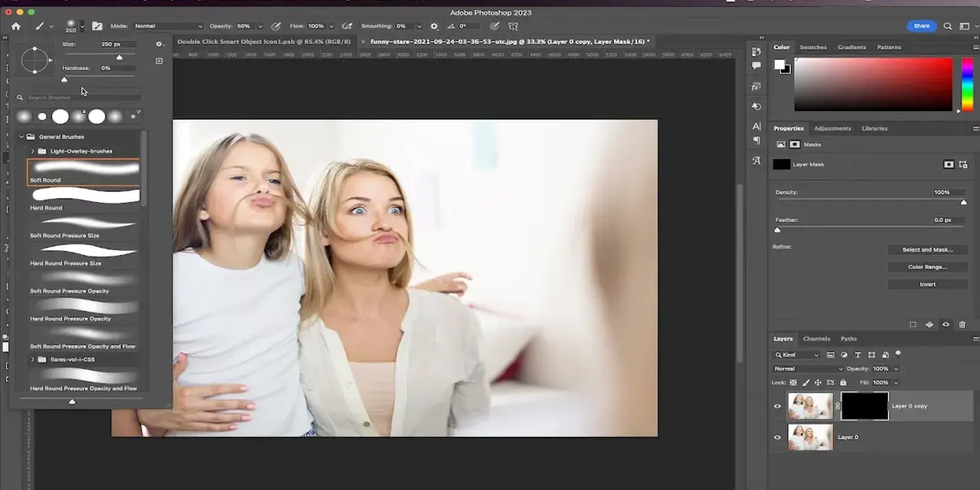Screen dimensions: 980x490
Task: Switch to the Patterns tab
Action: [889, 47]
